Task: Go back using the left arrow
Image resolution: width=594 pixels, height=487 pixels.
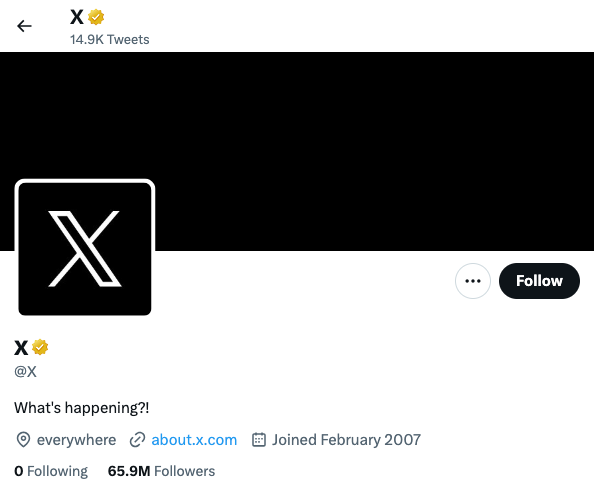Action: tap(24, 26)
